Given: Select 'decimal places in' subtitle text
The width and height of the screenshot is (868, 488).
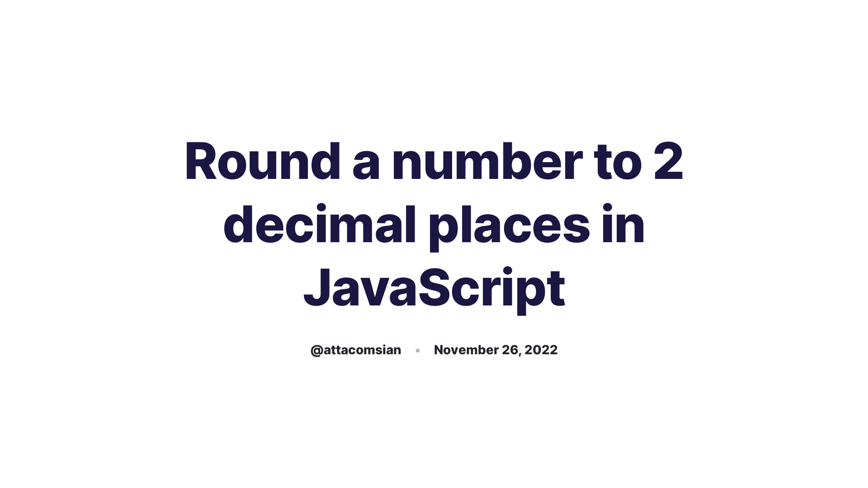Looking at the screenshot, I should coord(434,224).
